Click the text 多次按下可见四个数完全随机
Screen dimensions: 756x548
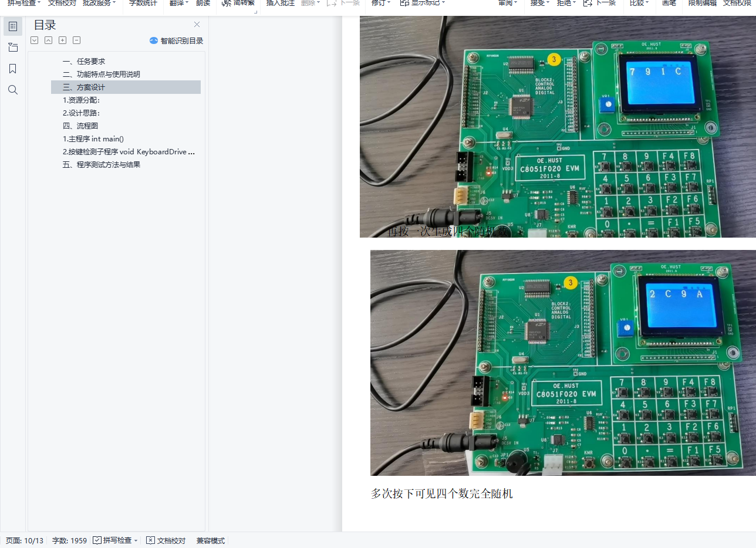click(442, 494)
